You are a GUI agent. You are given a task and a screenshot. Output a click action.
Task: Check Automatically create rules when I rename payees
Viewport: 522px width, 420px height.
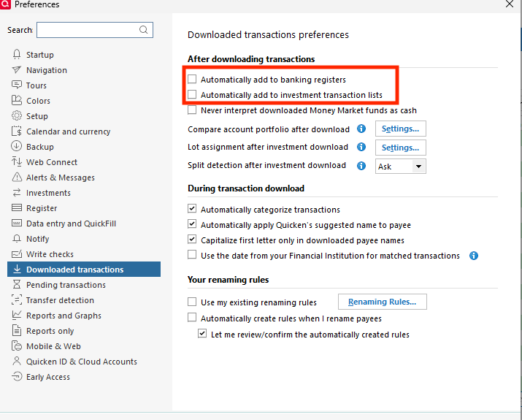[x=192, y=318]
